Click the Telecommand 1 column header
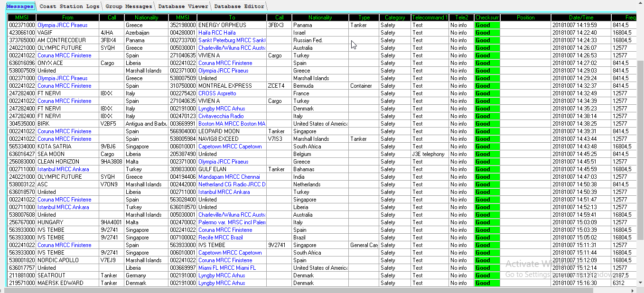Viewport: 644px width, 293px height. 430,18
